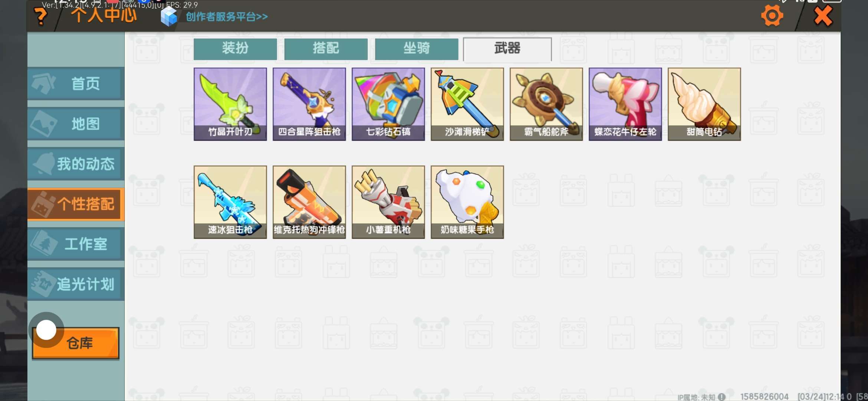Screen dimensions: 868x401
Task: Pick the 沙滩滑梯铲 shovel weapon
Action: point(467,104)
